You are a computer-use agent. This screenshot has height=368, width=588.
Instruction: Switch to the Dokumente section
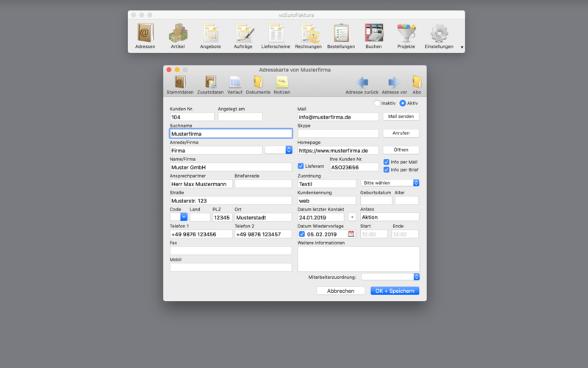[258, 85]
